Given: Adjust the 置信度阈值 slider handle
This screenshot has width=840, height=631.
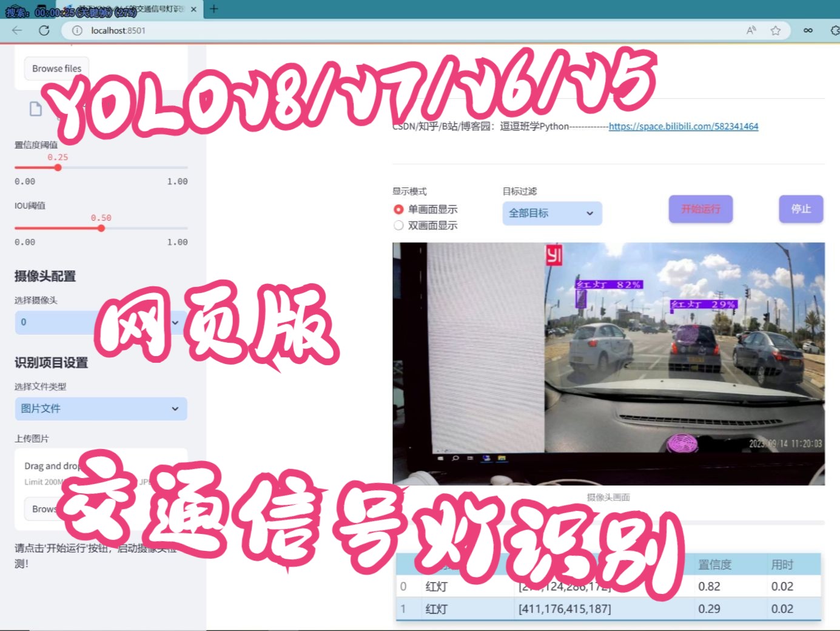Looking at the screenshot, I should [58, 167].
